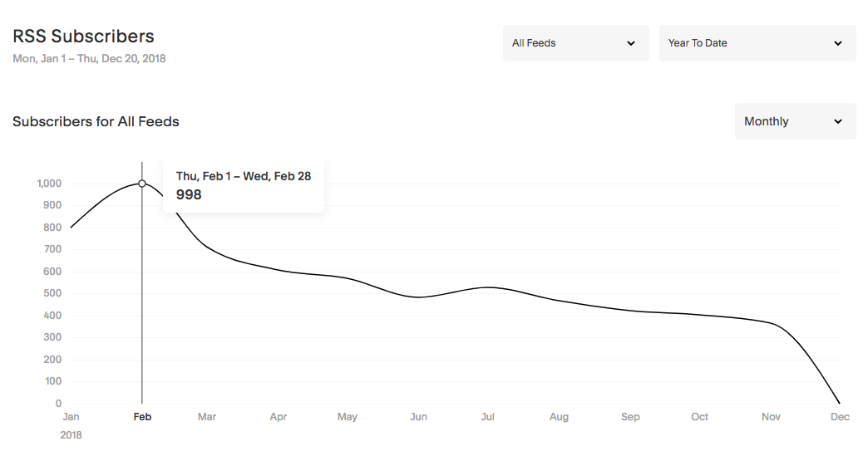Click the Nov month axis label
The height and width of the screenshot is (461, 868).
coord(771,417)
